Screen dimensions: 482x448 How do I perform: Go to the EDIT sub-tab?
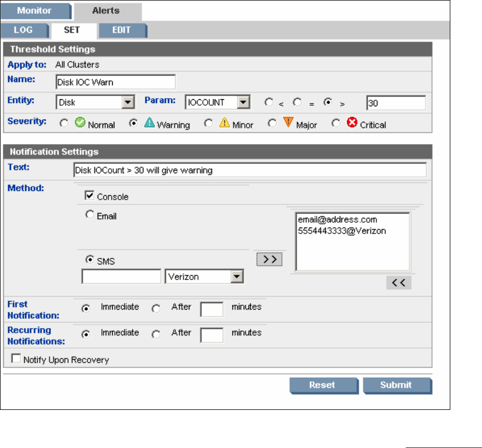[122, 30]
